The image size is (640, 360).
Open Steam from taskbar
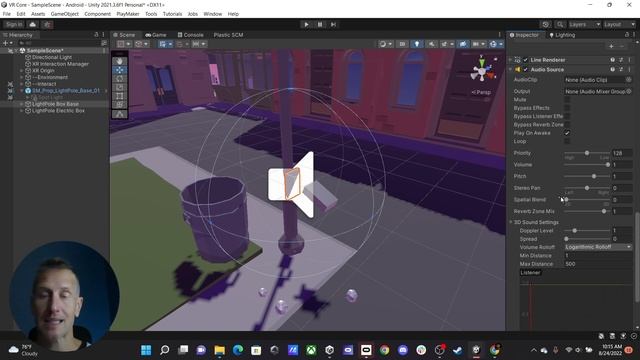click(x=458, y=350)
